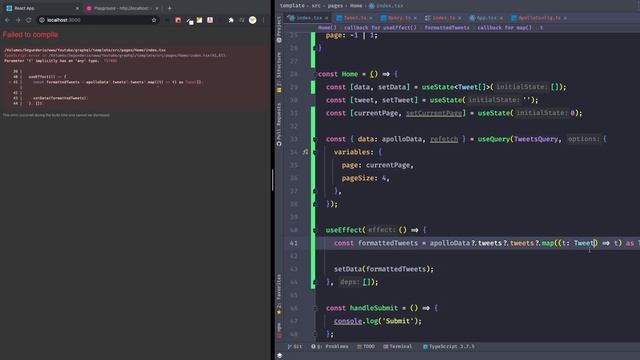Screen dimensions: 640x360
Task: Switch to the React App browser tab
Action: [42, 8]
